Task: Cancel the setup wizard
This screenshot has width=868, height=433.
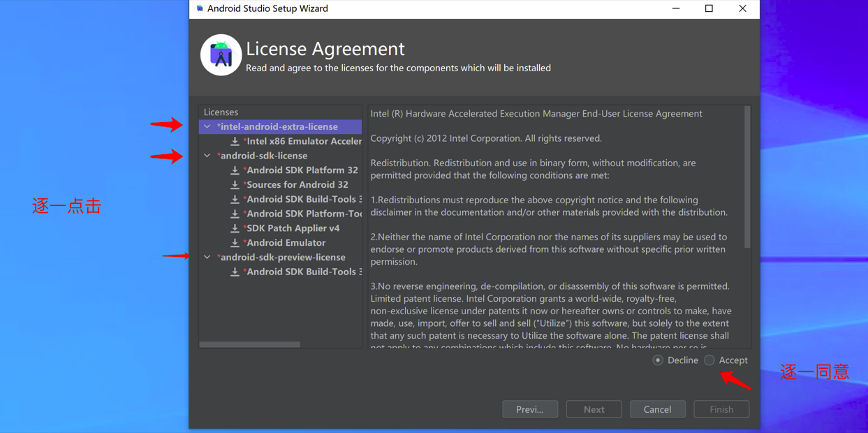Action: (x=658, y=409)
